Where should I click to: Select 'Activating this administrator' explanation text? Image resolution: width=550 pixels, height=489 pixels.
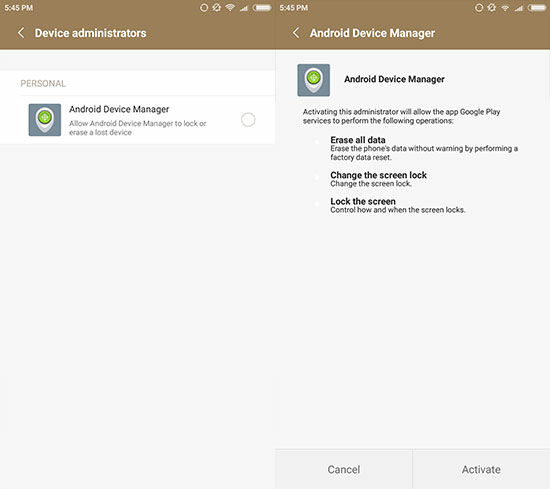pyautogui.click(x=401, y=116)
